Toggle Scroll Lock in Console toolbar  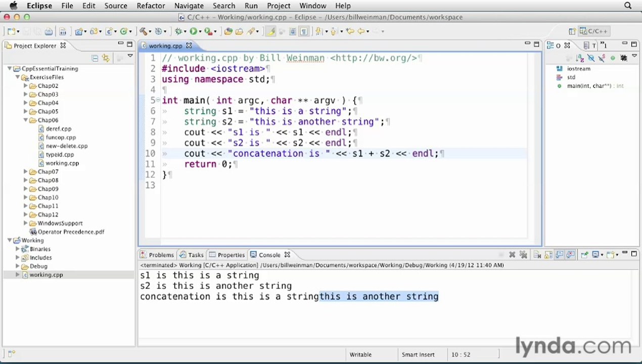coord(548,255)
